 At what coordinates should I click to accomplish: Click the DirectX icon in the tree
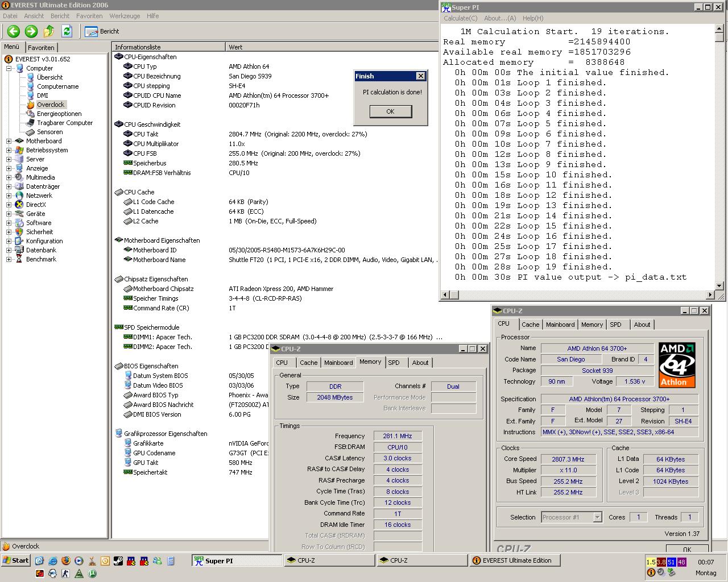[x=19, y=205]
